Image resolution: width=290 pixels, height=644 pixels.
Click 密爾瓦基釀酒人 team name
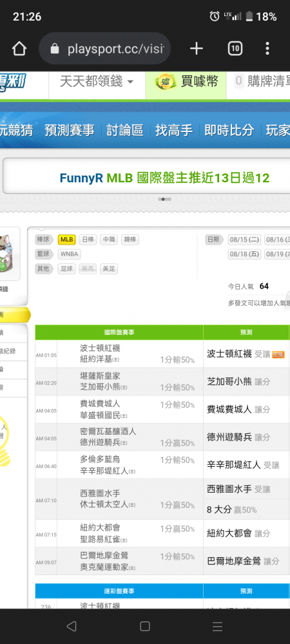(x=108, y=431)
